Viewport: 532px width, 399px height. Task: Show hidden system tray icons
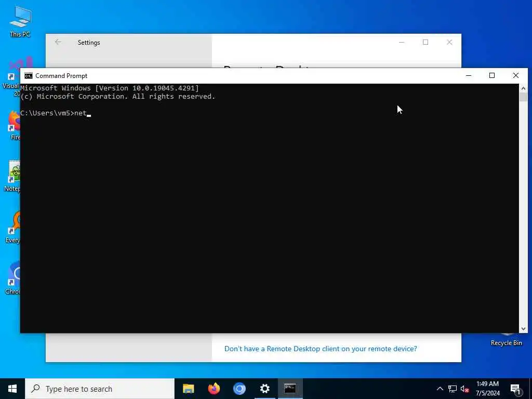click(x=440, y=389)
